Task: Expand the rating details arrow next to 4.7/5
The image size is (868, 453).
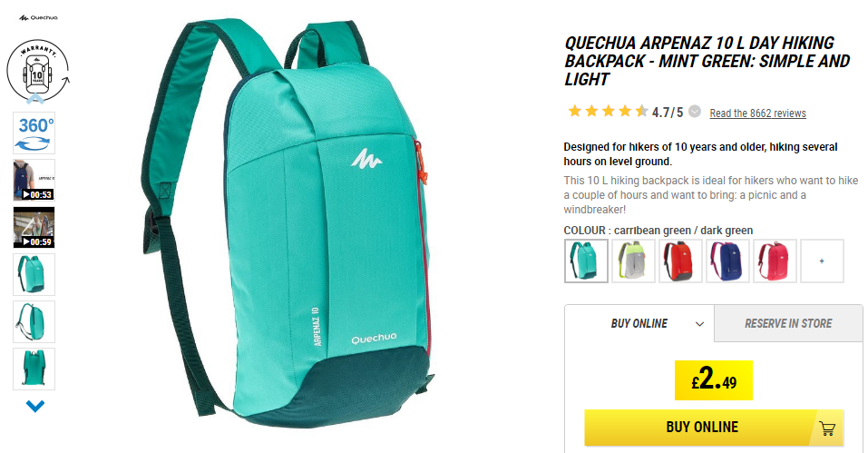Action: click(695, 112)
